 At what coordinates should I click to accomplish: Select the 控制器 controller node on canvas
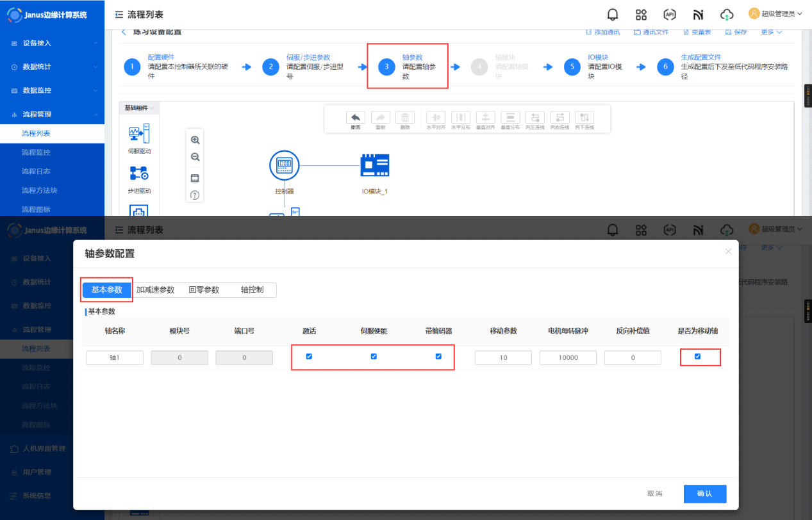(284, 165)
